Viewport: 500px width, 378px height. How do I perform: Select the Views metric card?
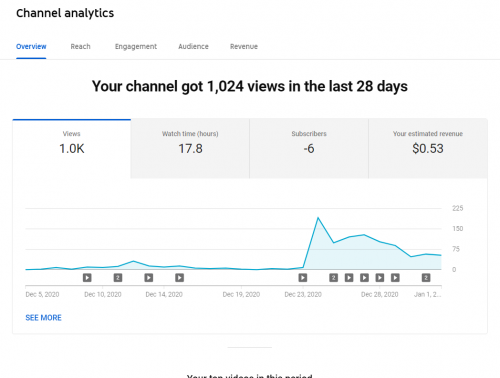tap(72, 149)
